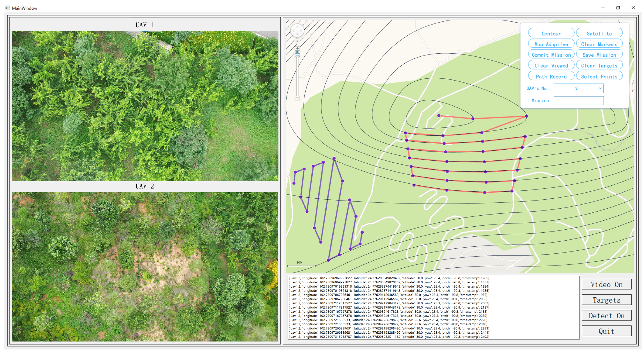644x352 pixels.
Task: Select the log row with timestamp 2188
Action: [x=388, y=312]
